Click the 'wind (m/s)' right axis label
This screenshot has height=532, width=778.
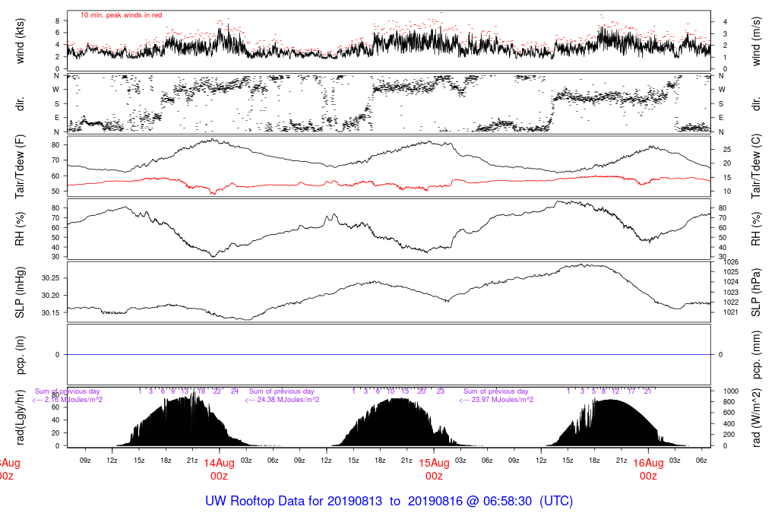coord(756,41)
